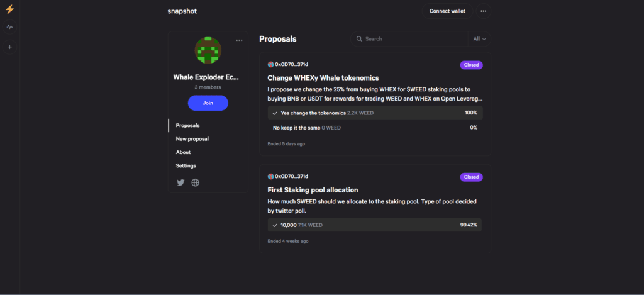Select the Proposals sidebar item
The image size is (644, 295).
pyautogui.click(x=187, y=125)
